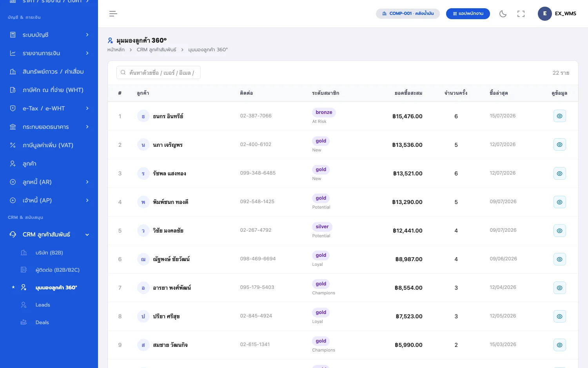The width and height of the screenshot is (588, 368).
Task: Expand the ระบบบัญชี sidebar menu chevron
Action: (87, 35)
